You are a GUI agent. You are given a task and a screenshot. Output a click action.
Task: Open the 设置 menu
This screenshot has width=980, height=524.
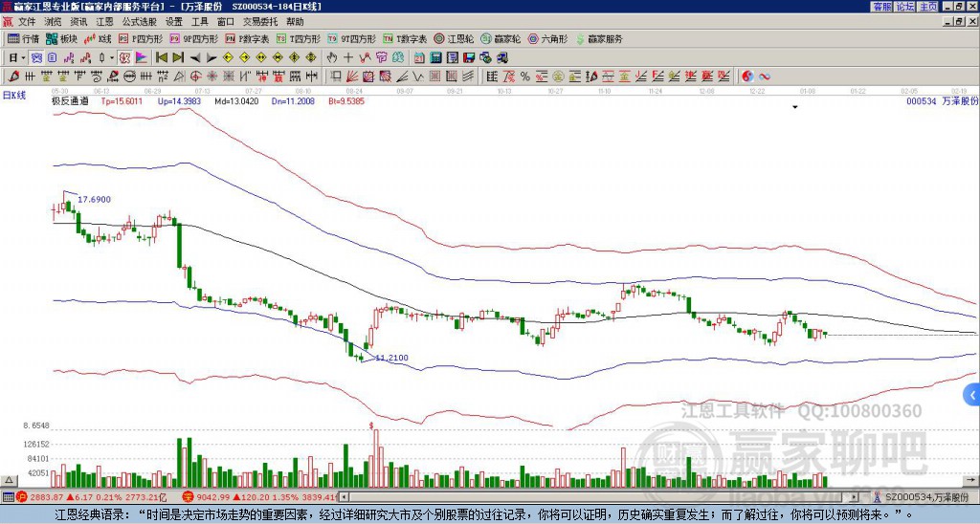[x=174, y=22]
